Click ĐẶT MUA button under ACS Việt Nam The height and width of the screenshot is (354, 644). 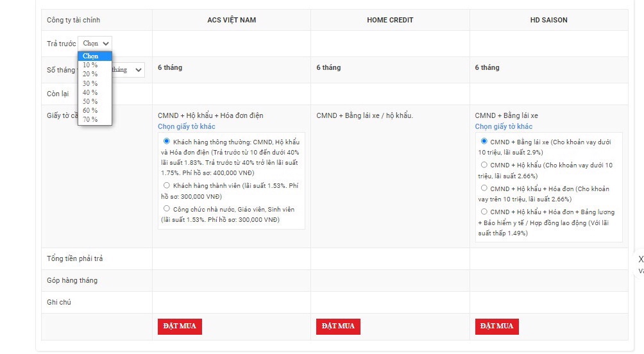pos(180,326)
